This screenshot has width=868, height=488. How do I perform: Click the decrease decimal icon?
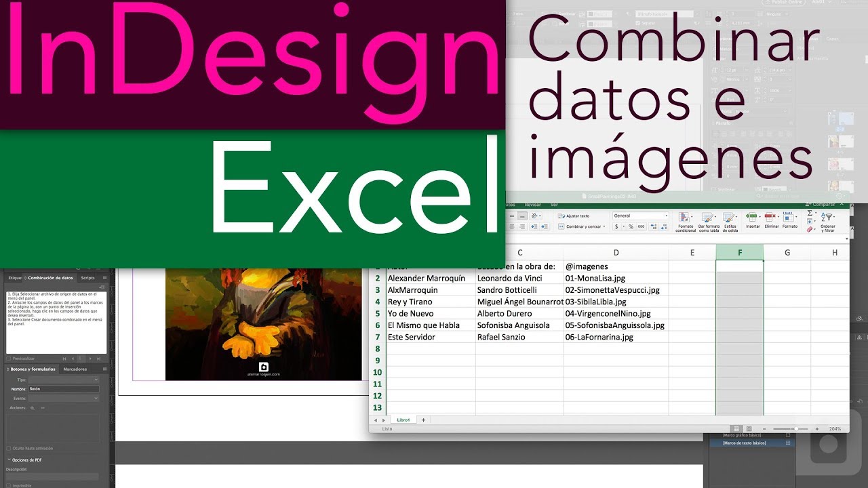point(664,226)
